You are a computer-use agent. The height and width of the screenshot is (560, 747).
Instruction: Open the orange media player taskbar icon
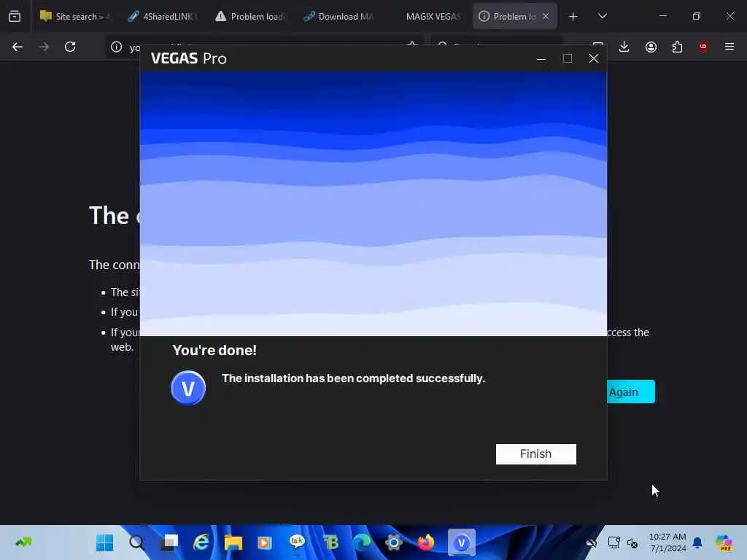tap(266, 542)
